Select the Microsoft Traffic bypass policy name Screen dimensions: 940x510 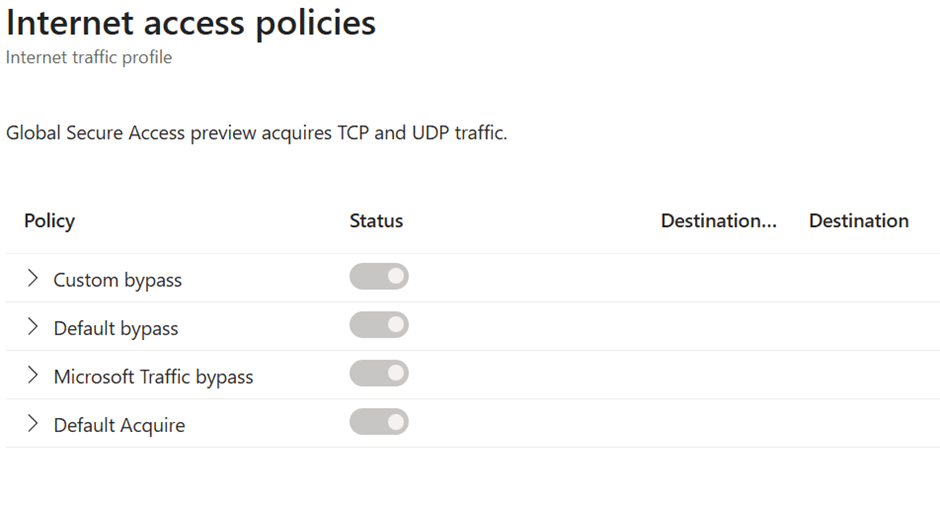[x=153, y=377]
